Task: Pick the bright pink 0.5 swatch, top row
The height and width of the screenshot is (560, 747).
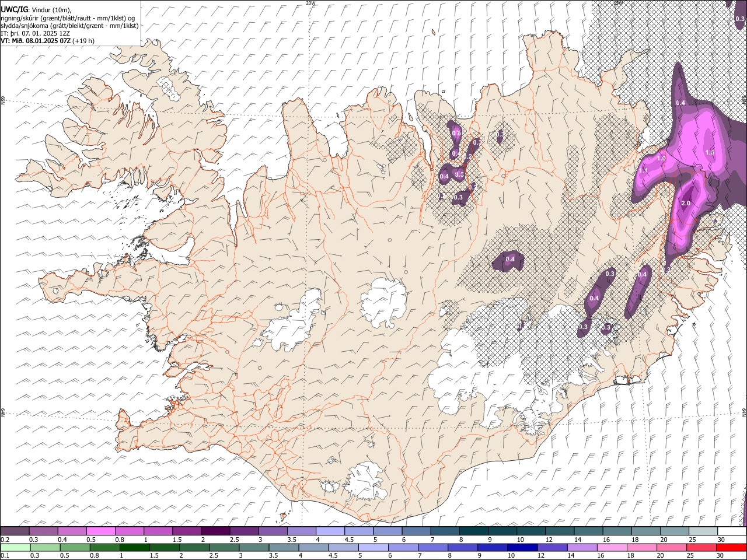Action: click(100, 531)
